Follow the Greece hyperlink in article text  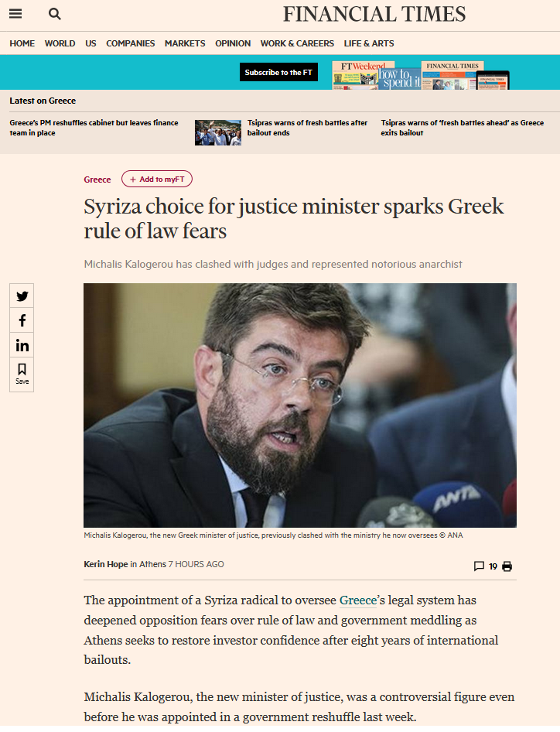(358, 600)
